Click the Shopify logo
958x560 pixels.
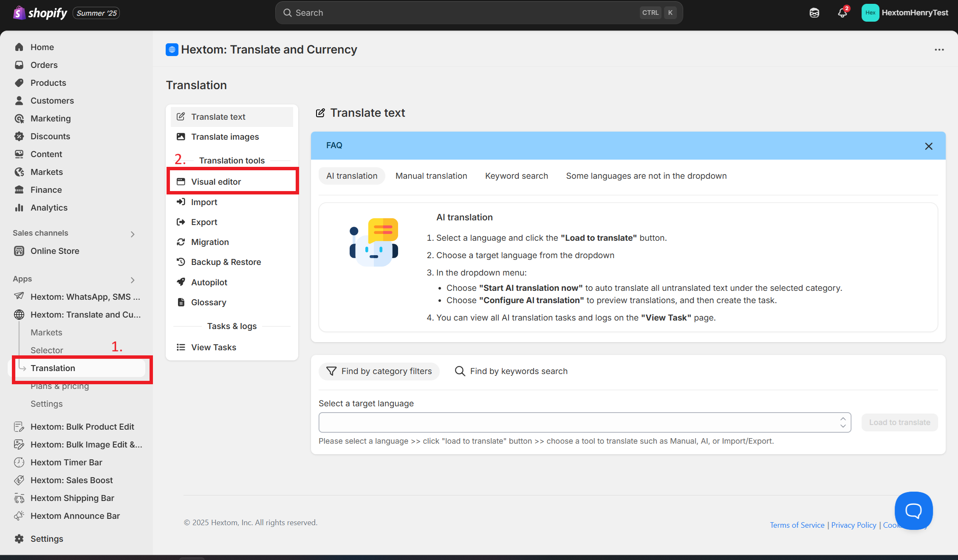(x=40, y=13)
